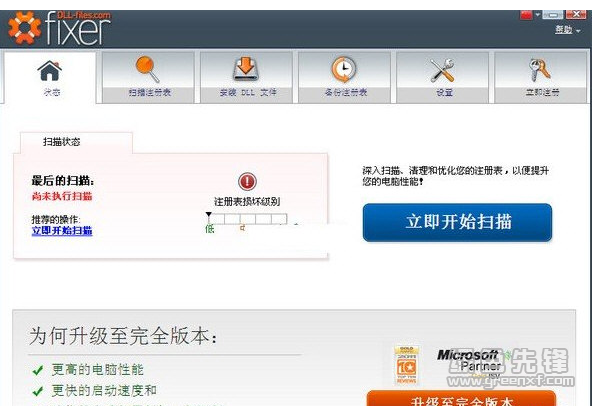Switch to the 安装 DLL 文件 tab

tap(246, 77)
